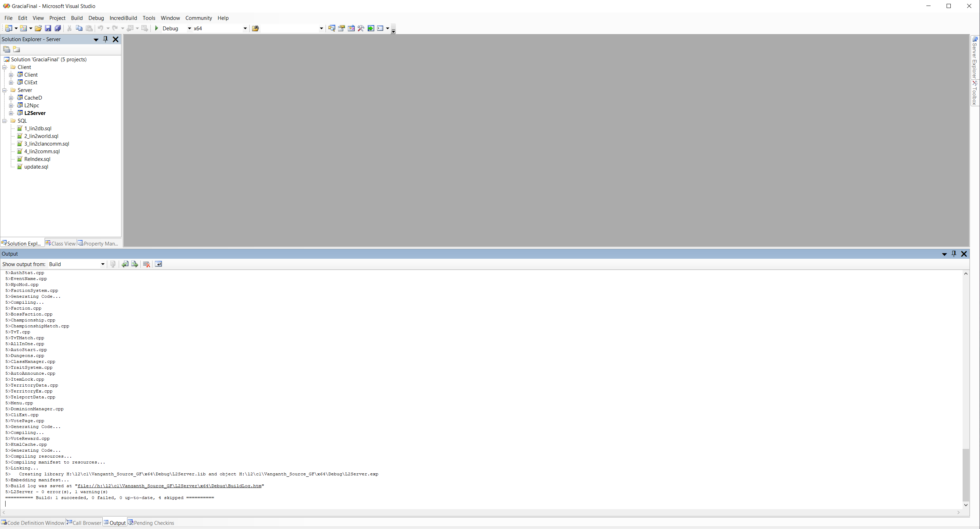Screen dimensions: 980x529
Task: Toggle word wrap in the Output window
Action: (x=158, y=264)
